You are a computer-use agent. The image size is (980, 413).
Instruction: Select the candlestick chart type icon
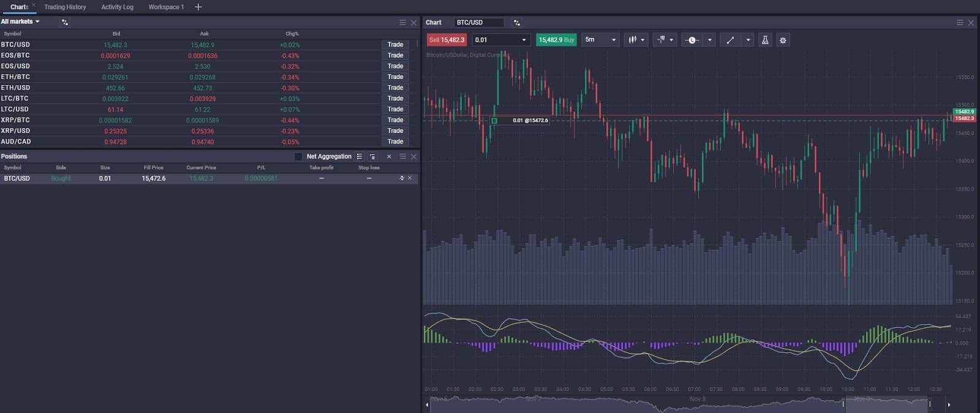632,40
